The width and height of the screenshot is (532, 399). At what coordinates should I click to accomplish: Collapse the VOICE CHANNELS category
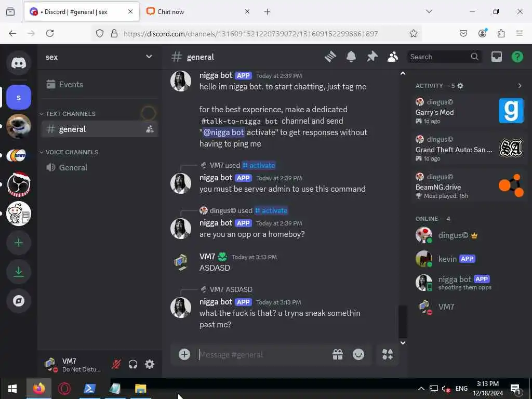(69, 152)
